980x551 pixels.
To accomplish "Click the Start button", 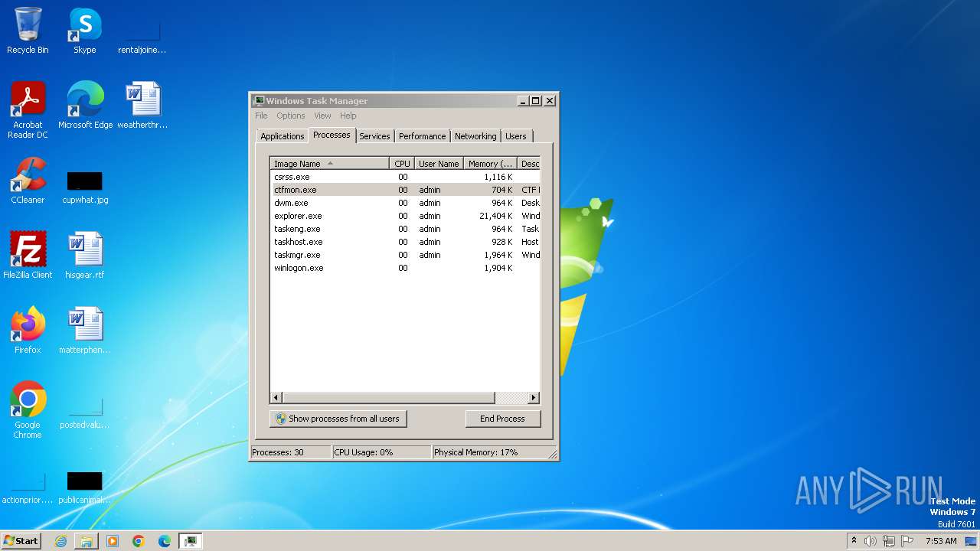I will tap(21, 541).
